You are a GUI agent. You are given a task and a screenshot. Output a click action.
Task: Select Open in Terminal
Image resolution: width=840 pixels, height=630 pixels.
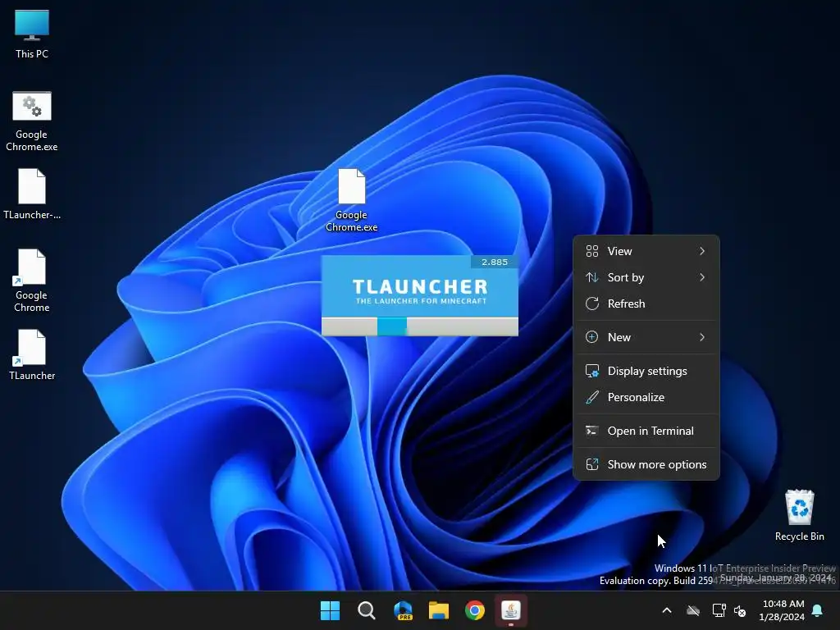[x=646, y=431]
